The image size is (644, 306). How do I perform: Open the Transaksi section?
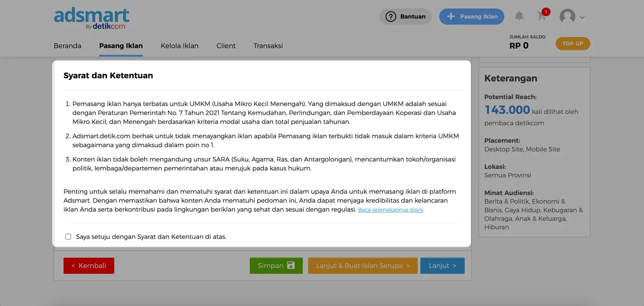[x=268, y=45]
